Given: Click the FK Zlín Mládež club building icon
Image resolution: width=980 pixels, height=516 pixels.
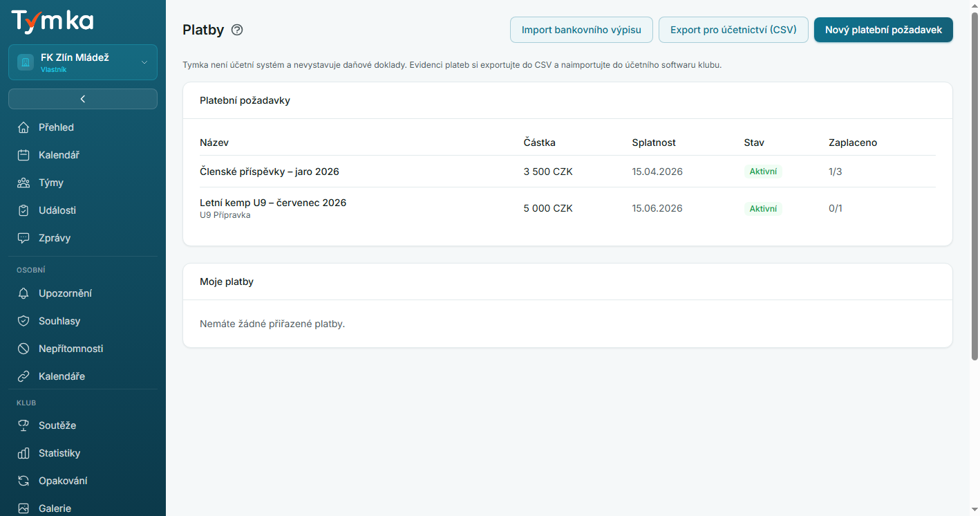Looking at the screenshot, I should (x=26, y=62).
